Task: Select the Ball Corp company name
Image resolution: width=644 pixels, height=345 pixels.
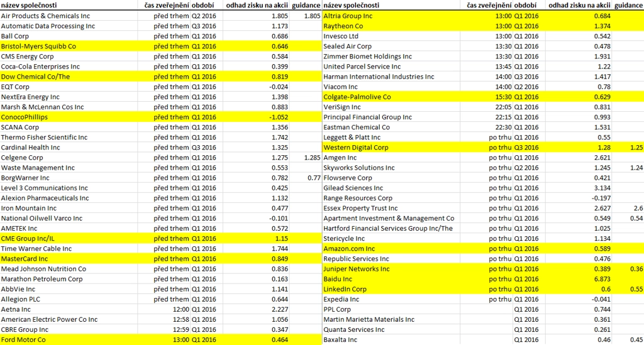Action: pos(15,36)
